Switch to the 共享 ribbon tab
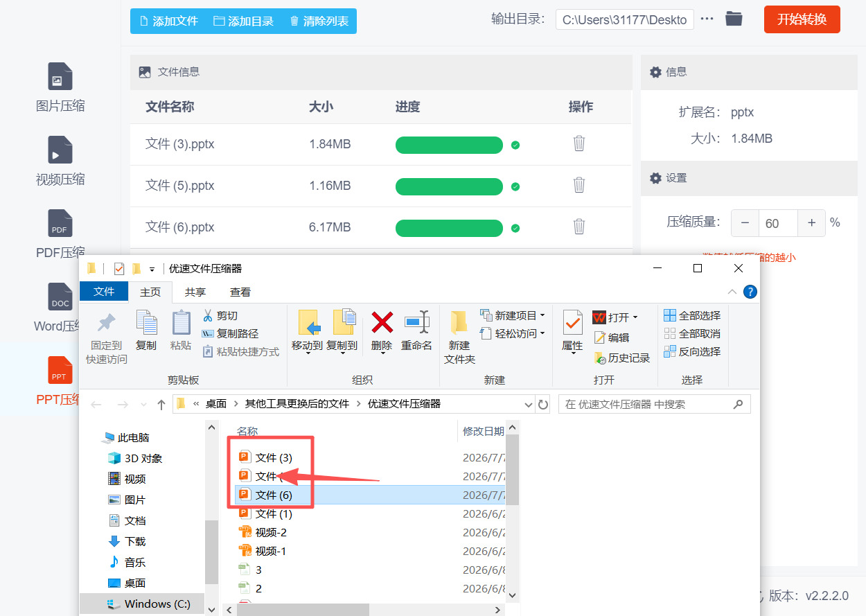Screen dimensions: 866x616 195,292
